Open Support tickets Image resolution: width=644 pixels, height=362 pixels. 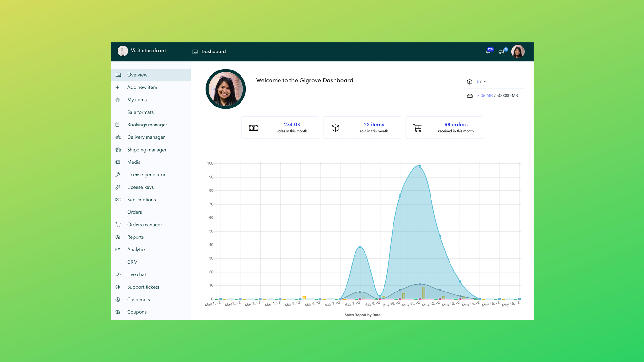pos(143,287)
